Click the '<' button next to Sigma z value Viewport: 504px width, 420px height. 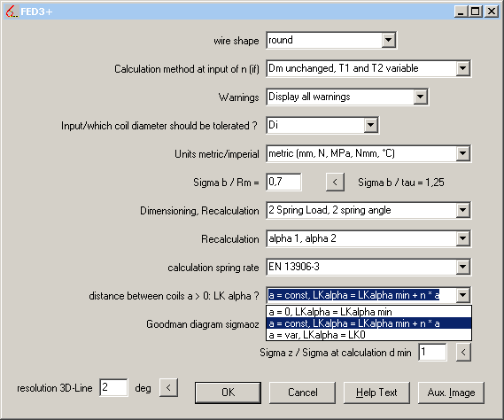(x=463, y=352)
